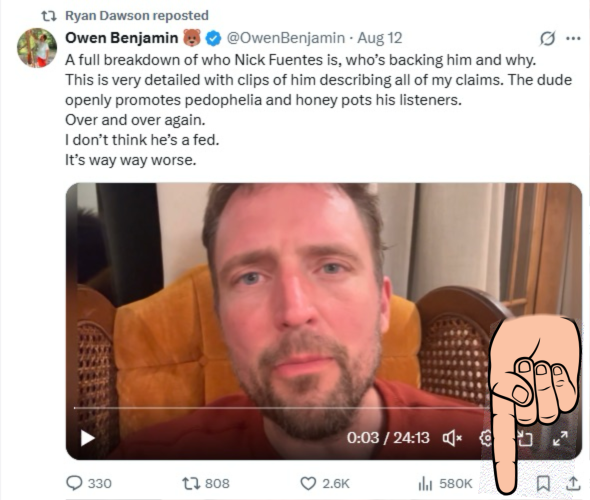Open replies with the comment icon
Image resolution: width=590 pixels, height=500 pixels.
pos(74,483)
